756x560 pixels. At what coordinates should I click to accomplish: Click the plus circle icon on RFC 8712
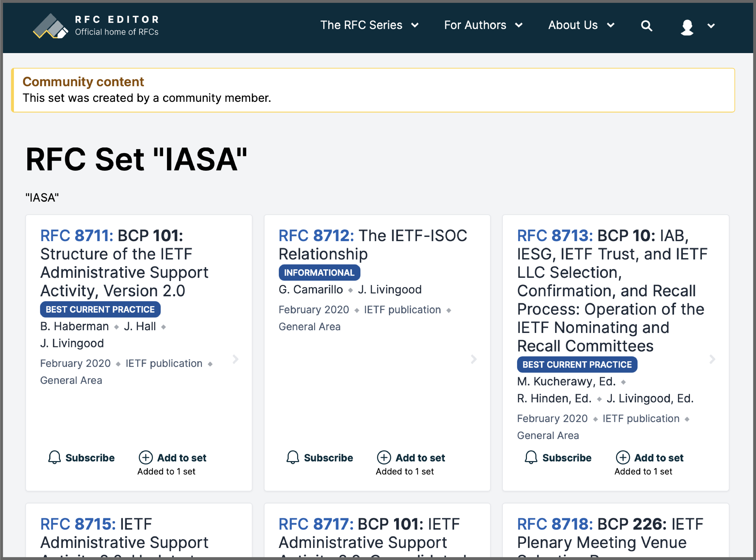click(x=384, y=457)
